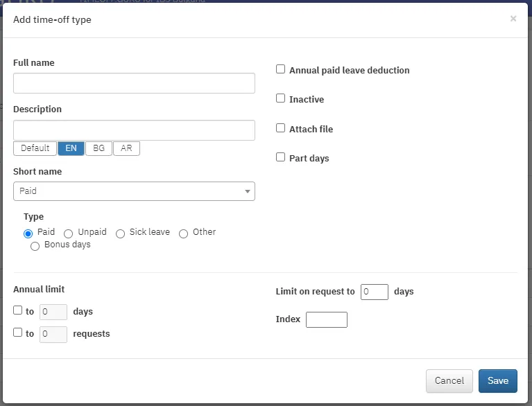Switch to the AR language tab

click(126, 148)
